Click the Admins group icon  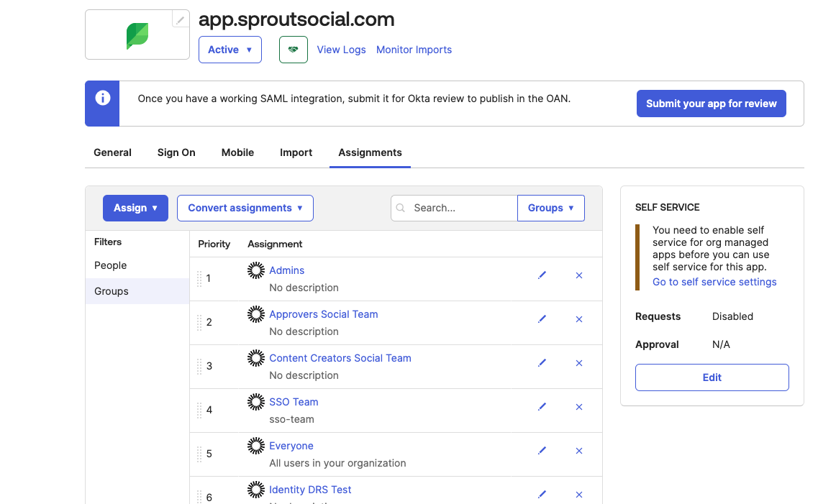[x=255, y=270]
